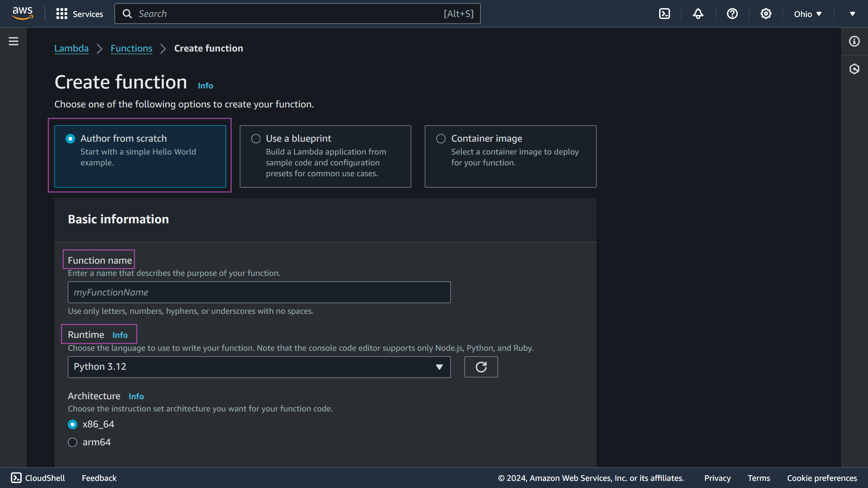Screen dimensions: 868x488
Task: Open Cookie preferences
Action: (x=822, y=478)
